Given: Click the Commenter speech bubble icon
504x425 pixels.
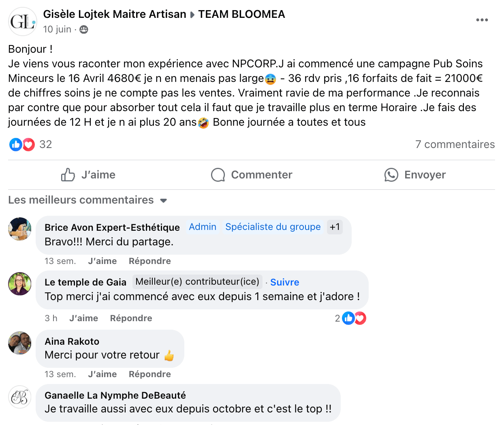Looking at the screenshot, I should [218, 175].
